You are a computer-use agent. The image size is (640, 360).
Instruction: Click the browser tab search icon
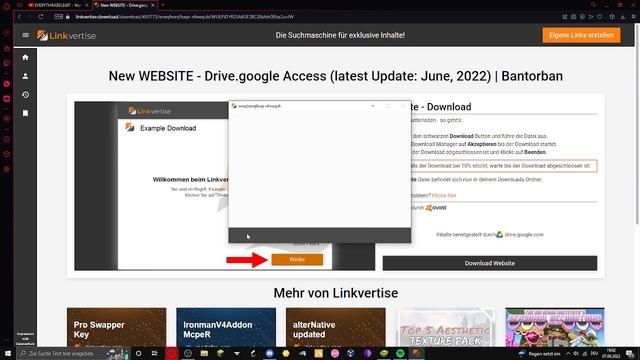(593, 5)
